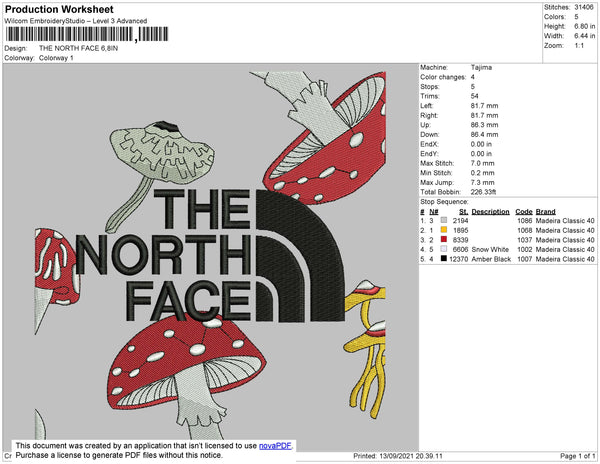Click the zoom value '1:1'
This screenshot has width=600, height=464.
tap(579, 46)
